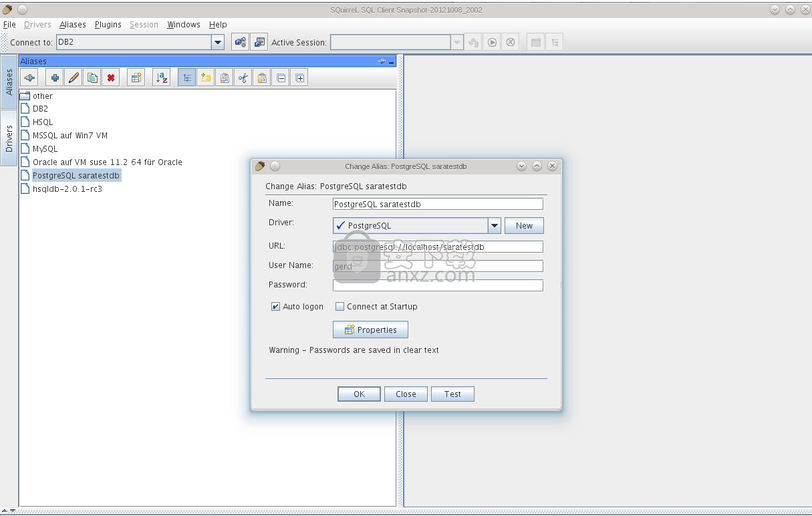The image size is (812, 516).
Task: Click the Session menu
Action: tap(144, 25)
